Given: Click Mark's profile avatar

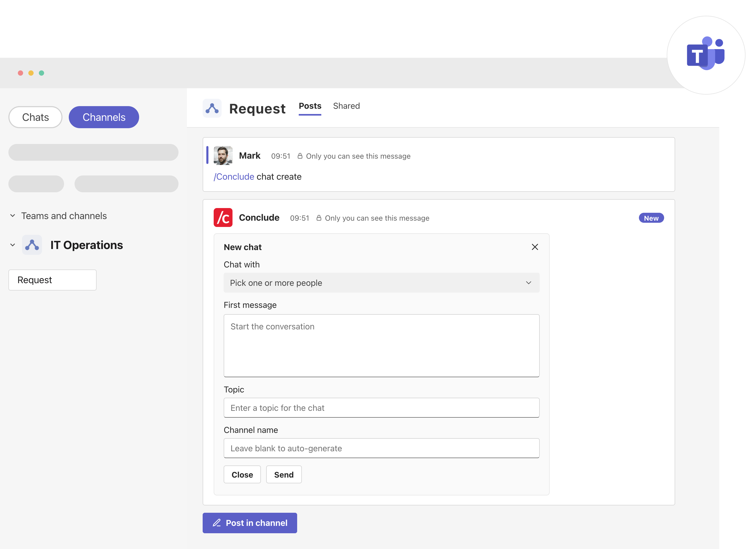Looking at the screenshot, I should (x=223, y=156).
